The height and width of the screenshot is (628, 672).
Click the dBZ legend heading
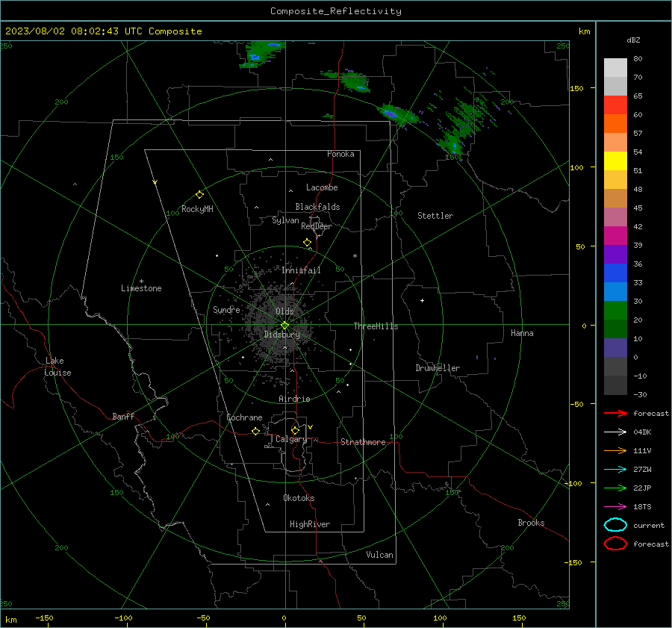pyautogui.click(x=633, y=40)
